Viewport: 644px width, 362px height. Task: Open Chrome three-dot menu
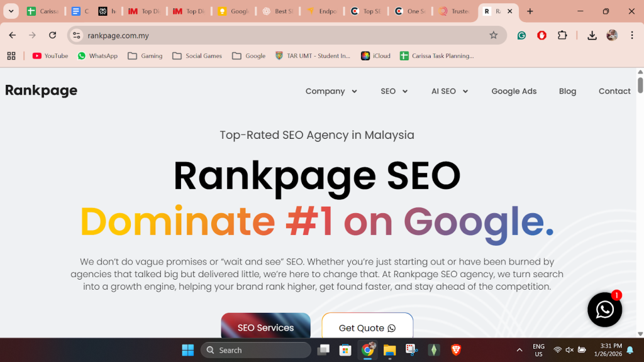pos(632,35)
